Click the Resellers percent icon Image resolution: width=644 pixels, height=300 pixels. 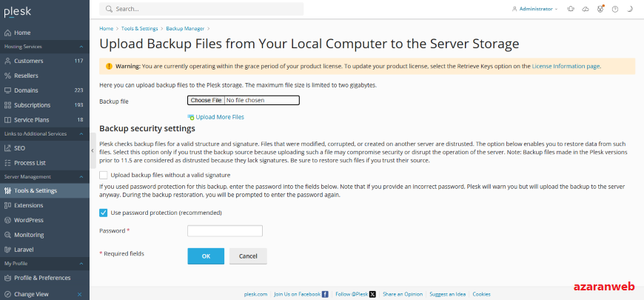(7, 76)
